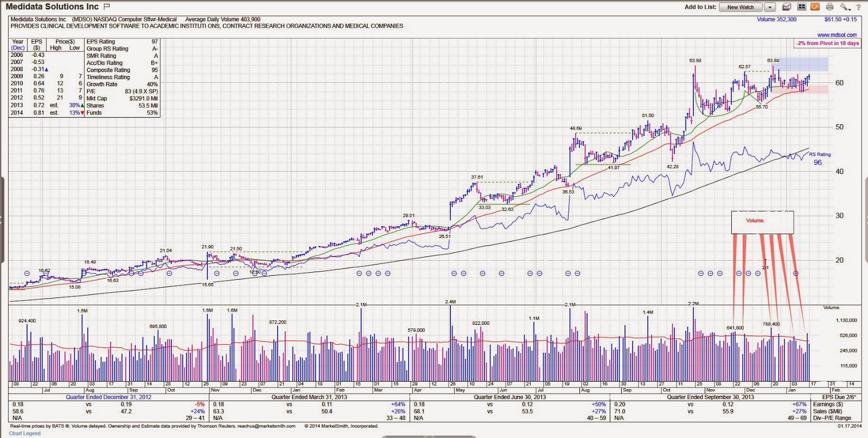Select the SMR Rating row

coord(122,55)
